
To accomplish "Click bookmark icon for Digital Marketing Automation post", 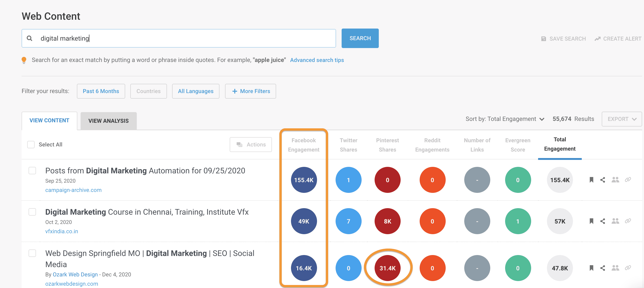I will coord(591,180).
